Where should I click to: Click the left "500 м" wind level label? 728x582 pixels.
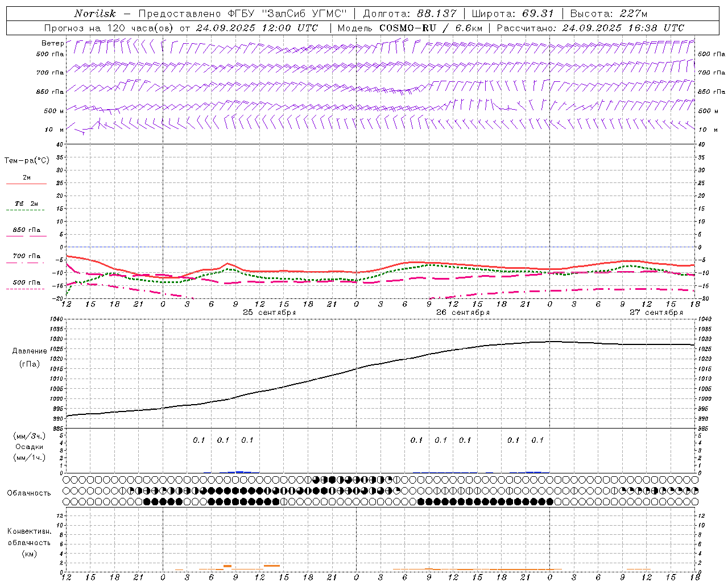tap(53, 111)
